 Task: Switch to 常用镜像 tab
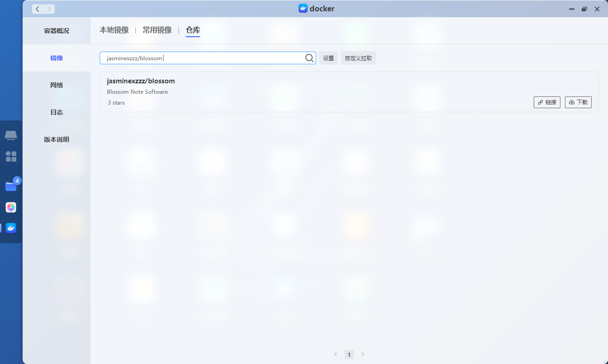click(157, 30)
